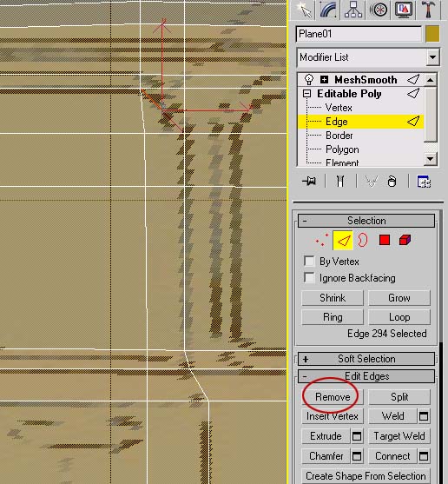Open the Motion panel icon
The image size is (448, 484).
379,10
